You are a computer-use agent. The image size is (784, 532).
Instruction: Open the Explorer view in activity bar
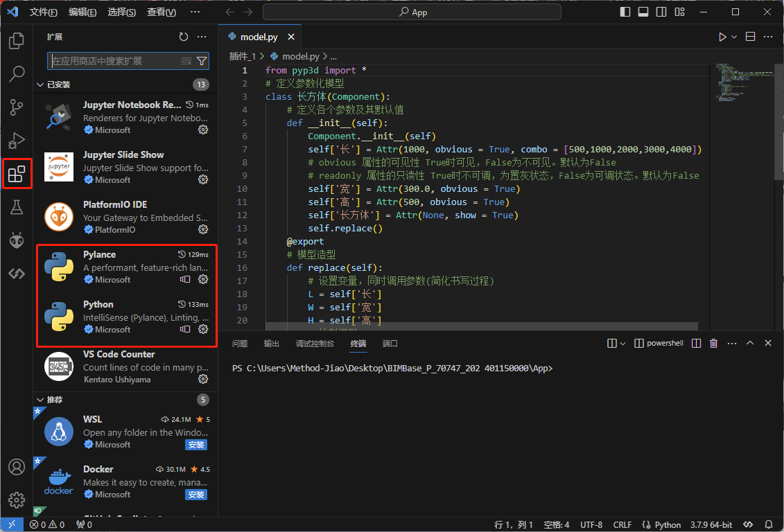point(17,41)
